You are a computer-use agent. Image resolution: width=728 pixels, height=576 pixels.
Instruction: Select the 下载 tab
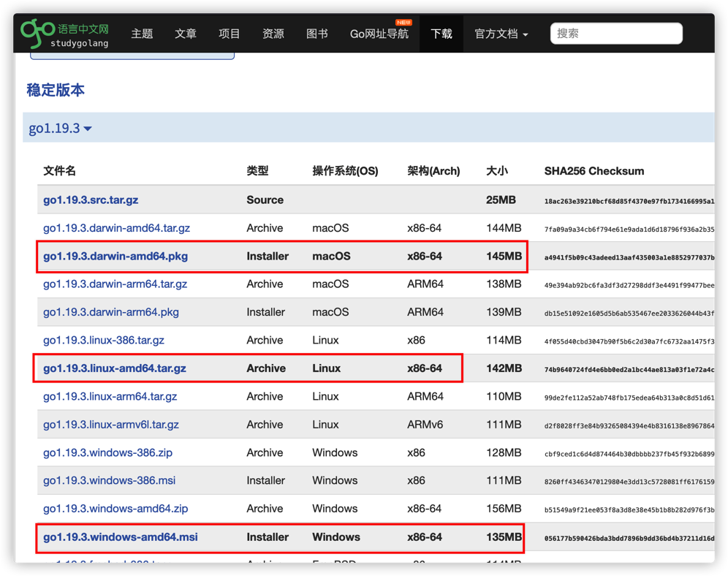pyautogui.click(x=441, y=34)
